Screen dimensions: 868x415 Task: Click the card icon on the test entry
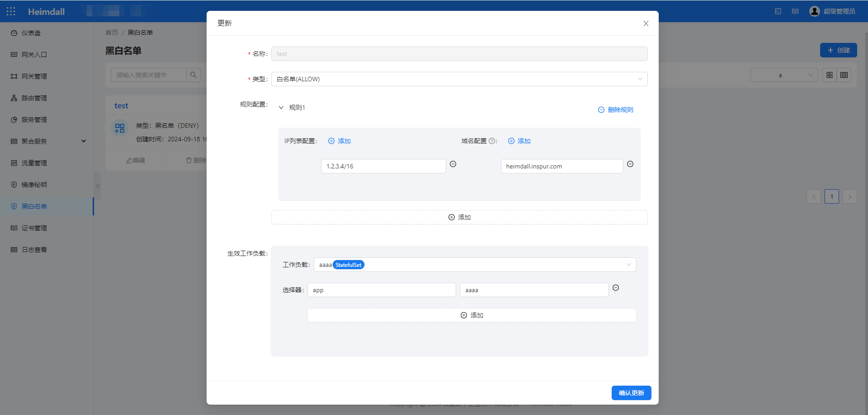click(x=120, y=128)
